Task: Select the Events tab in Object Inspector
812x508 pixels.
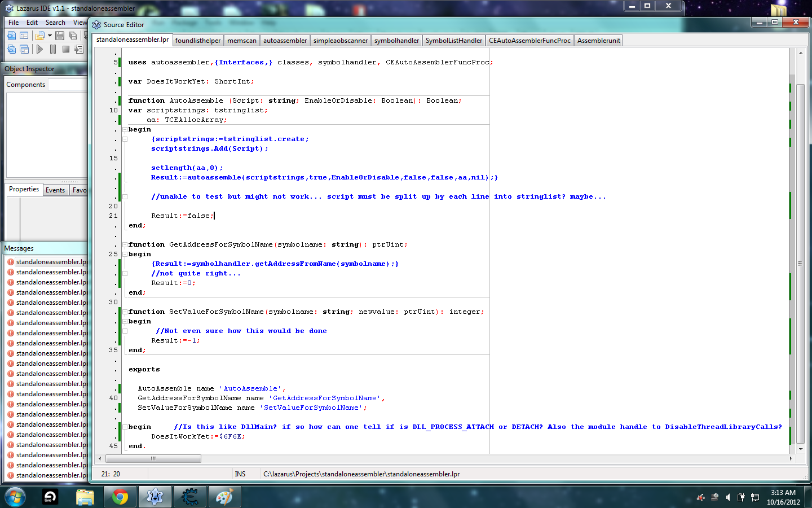Action: click(x=55, y=190)
